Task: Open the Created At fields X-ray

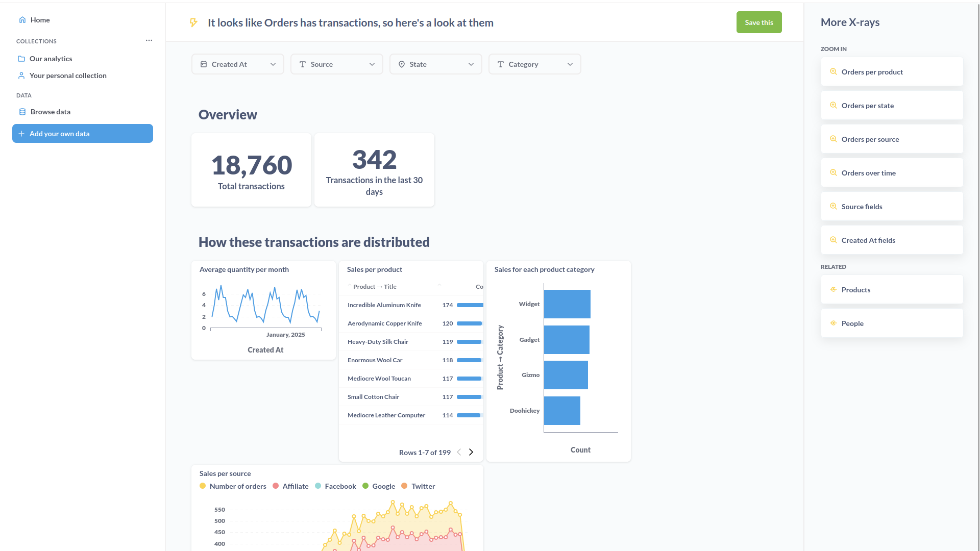Action: tap(892, 240)
